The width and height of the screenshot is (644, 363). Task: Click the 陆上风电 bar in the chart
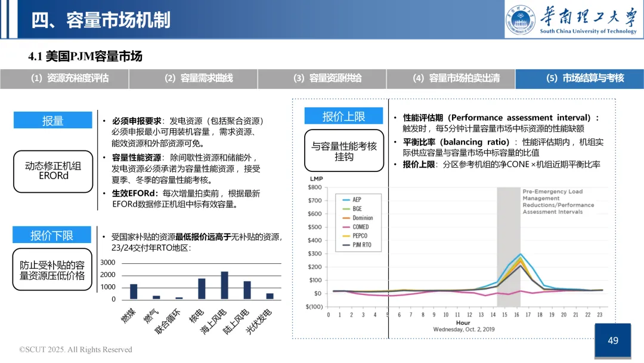pos(247,290)
